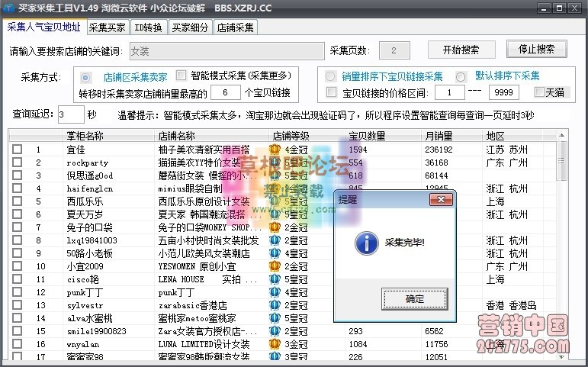588x367 pixels.
Task: Click the region cell 香港 香港岛
Action: tap(512, 305)
